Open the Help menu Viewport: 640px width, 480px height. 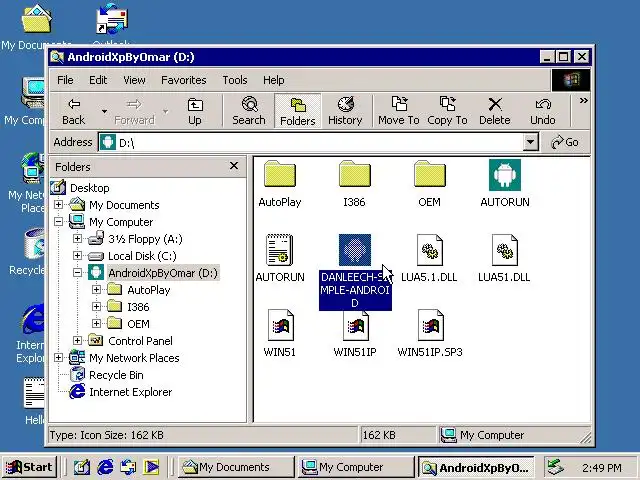[x=273, y=80]
